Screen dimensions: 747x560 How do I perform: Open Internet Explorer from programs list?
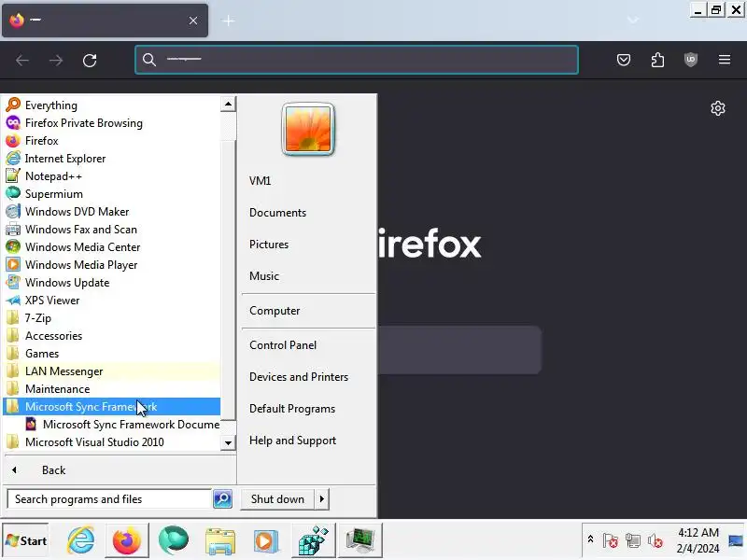click(x=112, y=158)
